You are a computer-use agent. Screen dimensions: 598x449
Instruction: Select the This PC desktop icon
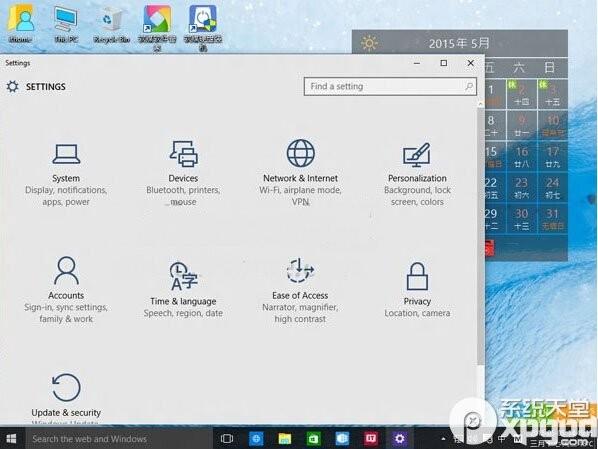(66, 25)
